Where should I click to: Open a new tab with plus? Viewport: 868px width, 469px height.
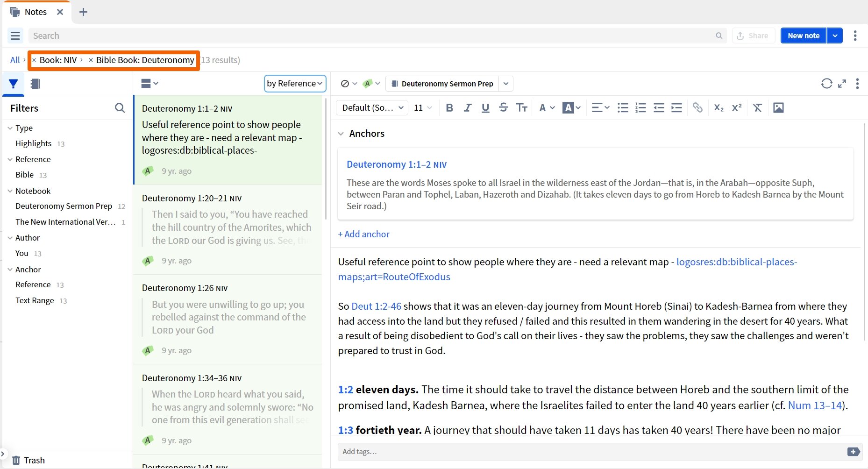tap(83, 12)
